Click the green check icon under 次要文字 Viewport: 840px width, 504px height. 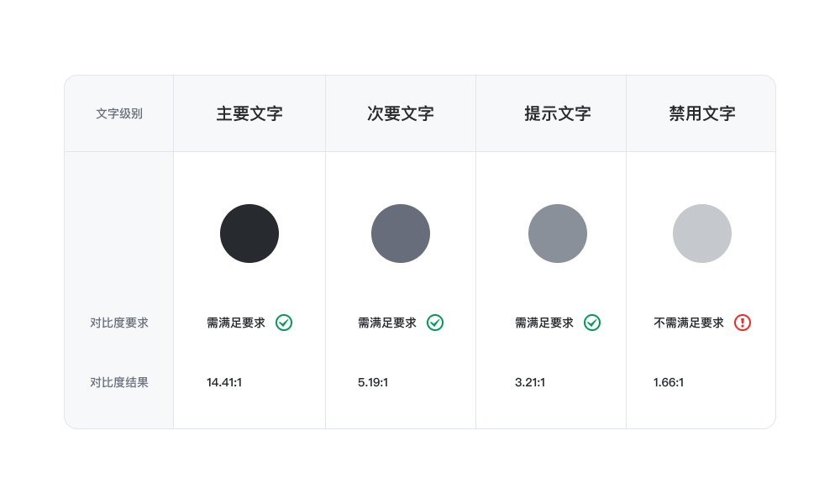click(435, 323)
